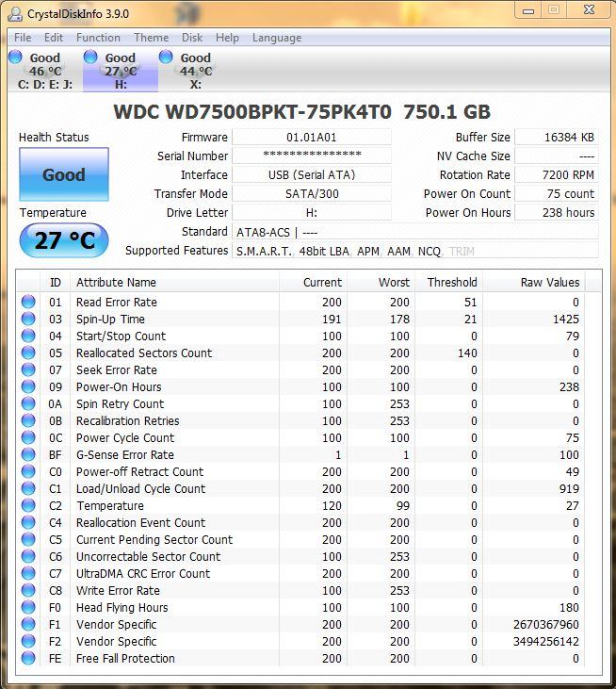Click the Firmware field 01.01A01
The height and width of the screenshot is (689, 616).
(x=311, y=137)
